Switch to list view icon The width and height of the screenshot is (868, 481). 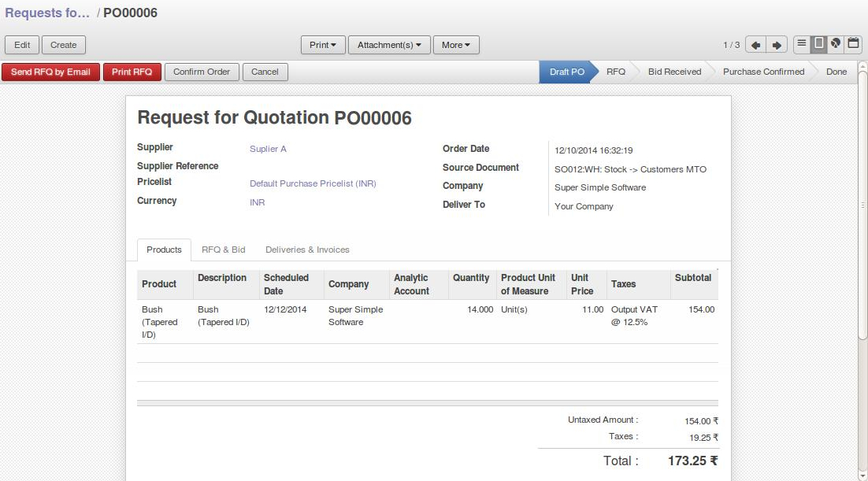pos(802,44)
